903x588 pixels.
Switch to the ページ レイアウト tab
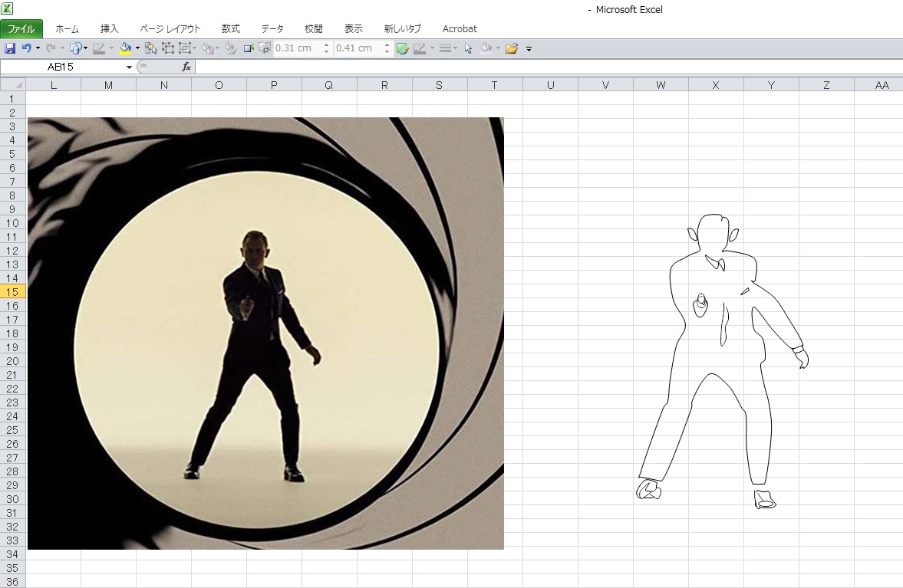(x=170, y=29)
